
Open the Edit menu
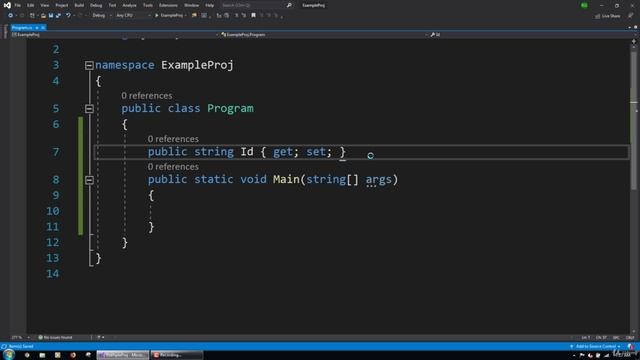[31, 5]
